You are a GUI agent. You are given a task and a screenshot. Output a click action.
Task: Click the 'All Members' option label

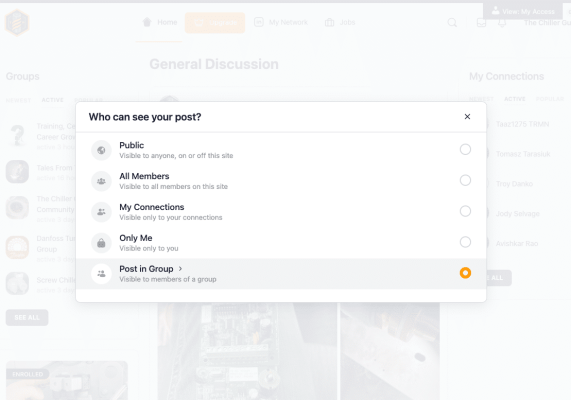click(144, 176)
